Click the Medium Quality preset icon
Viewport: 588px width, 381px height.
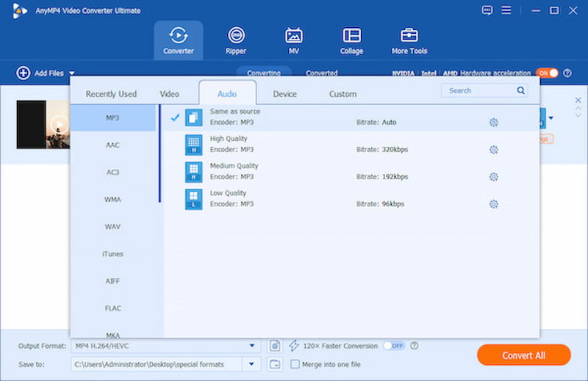tap(193, 172)
